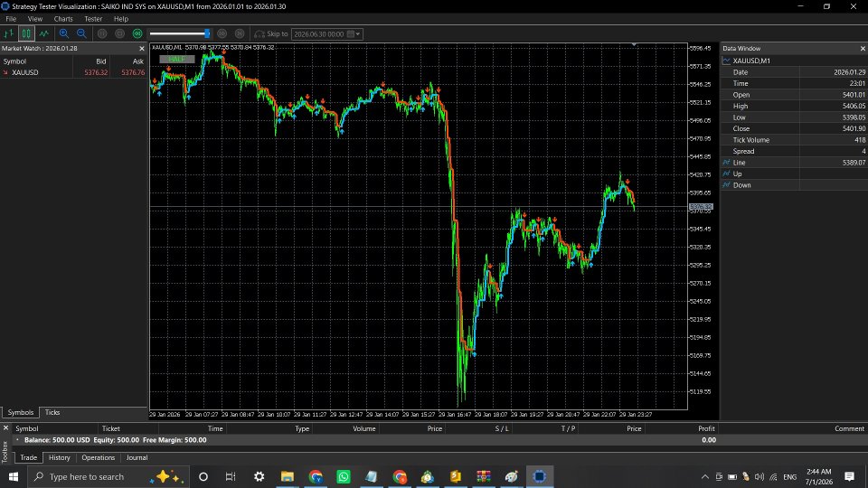Open the notification center icon

pyautogui.click(x=850, y=476)
